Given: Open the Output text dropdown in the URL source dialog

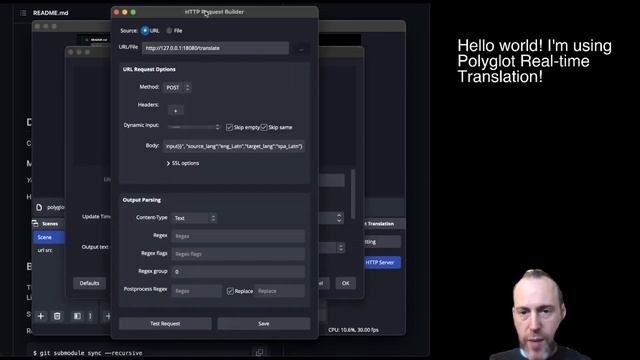Looking at the screenshot, I should point(340,247).
